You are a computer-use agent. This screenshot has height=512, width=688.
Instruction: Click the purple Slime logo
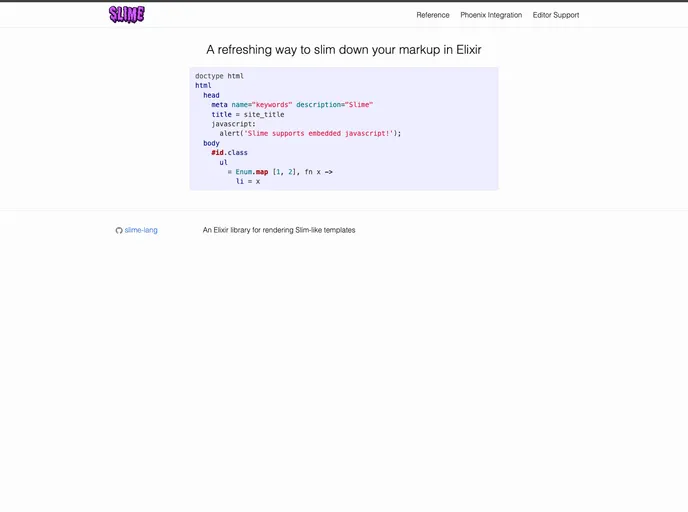pos(127,14)
